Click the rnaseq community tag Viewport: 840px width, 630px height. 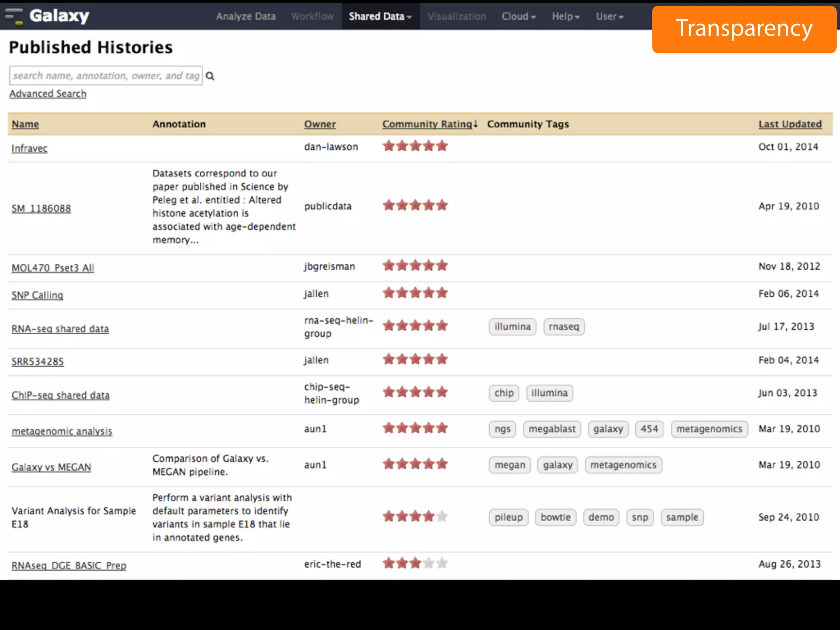tap(564, 327)
